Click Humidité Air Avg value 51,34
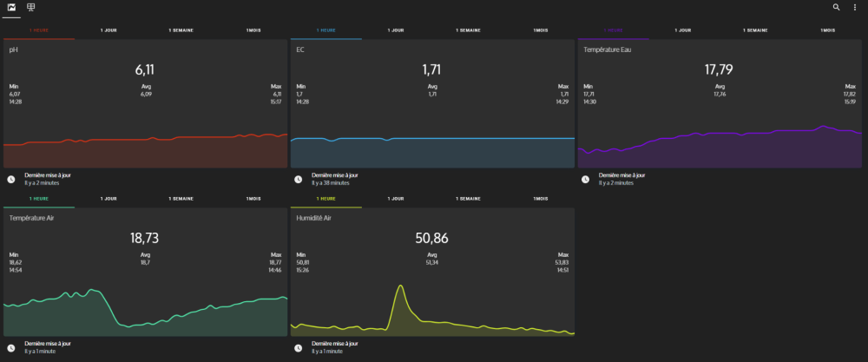Screen dimensions: 868x362 pos(432,262)
